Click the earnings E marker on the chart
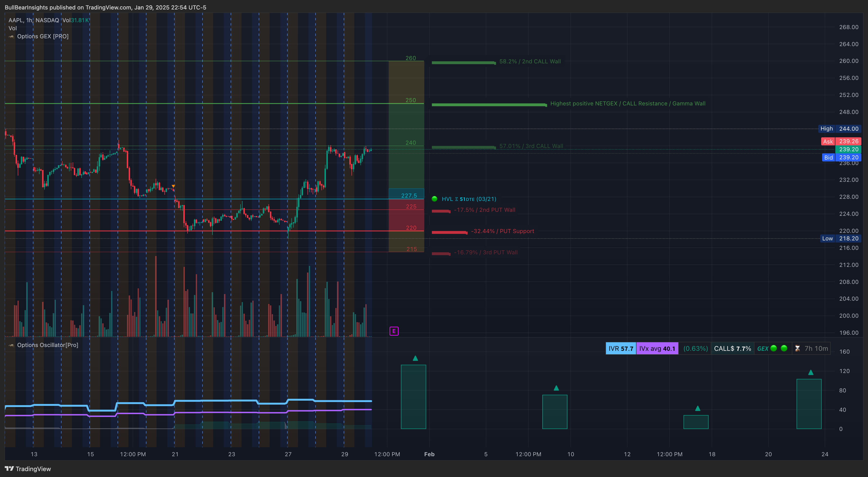Screen dimensions: 868x477 [x=394, y=331]
